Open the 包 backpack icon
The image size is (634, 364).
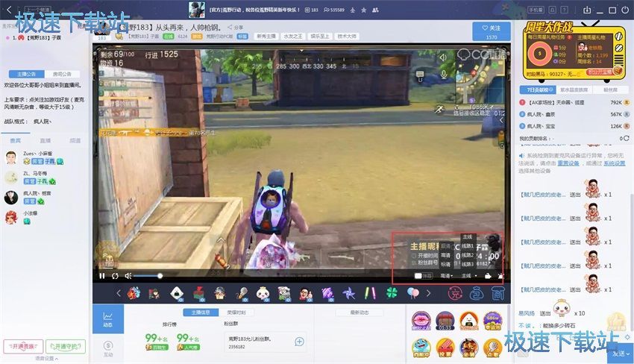pyautogui.click(x=477, y=293)
